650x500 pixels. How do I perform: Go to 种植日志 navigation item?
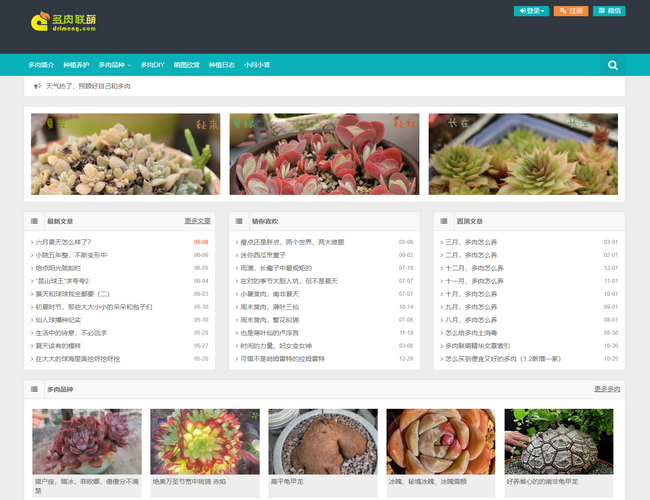tap(222, 65)
